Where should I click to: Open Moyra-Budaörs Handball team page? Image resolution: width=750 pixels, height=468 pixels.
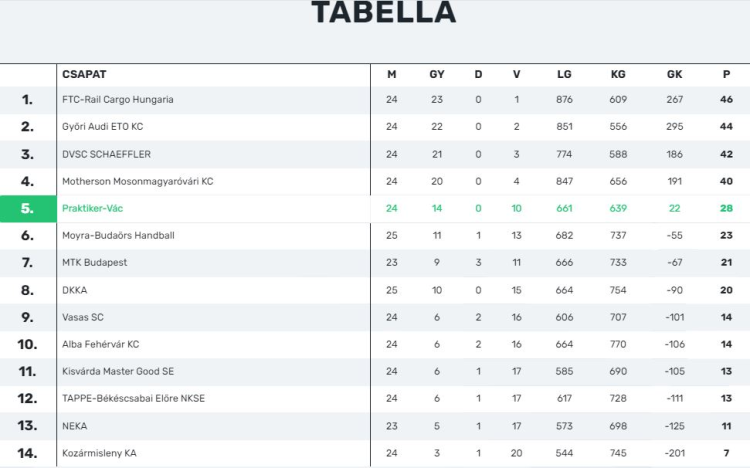pos(118,235)
